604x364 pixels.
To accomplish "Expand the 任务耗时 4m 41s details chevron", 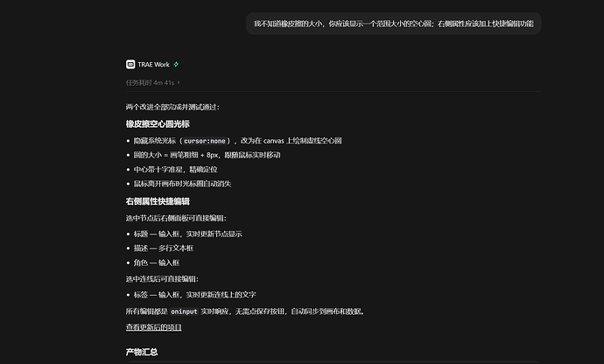I will [x=179, y=82].
